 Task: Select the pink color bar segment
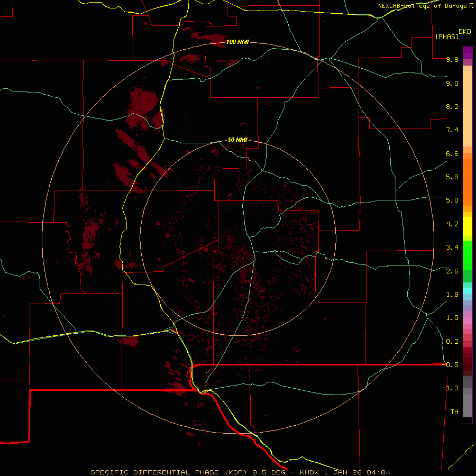pyautogui.click(x=467, y=321)
